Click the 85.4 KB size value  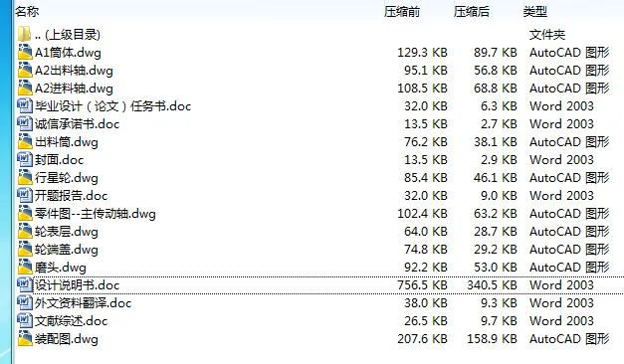pos(426,178)
